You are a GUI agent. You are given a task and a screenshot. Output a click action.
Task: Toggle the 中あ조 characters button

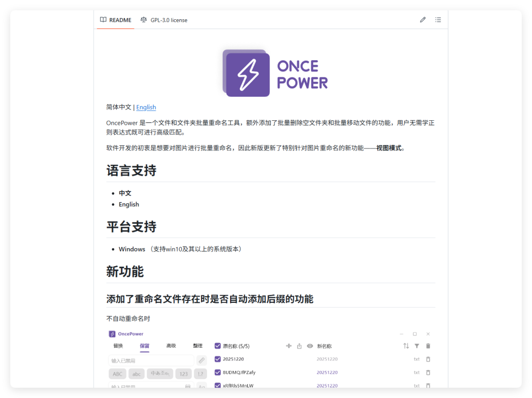pos(160,374)
